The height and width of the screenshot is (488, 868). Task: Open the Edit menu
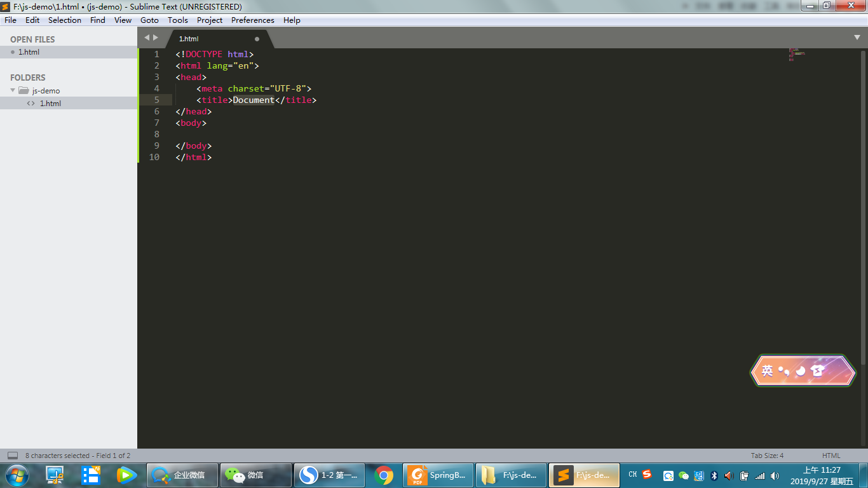[x=32, y=20]
